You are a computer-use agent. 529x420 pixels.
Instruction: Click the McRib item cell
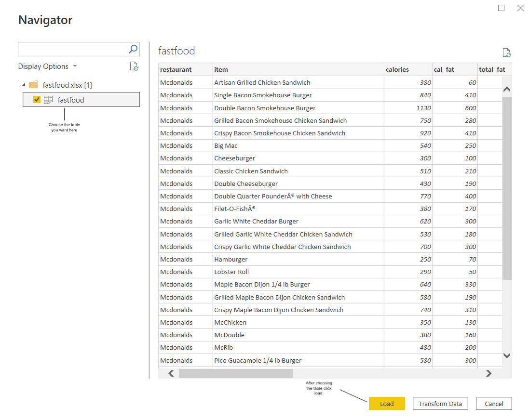(298, 347)
